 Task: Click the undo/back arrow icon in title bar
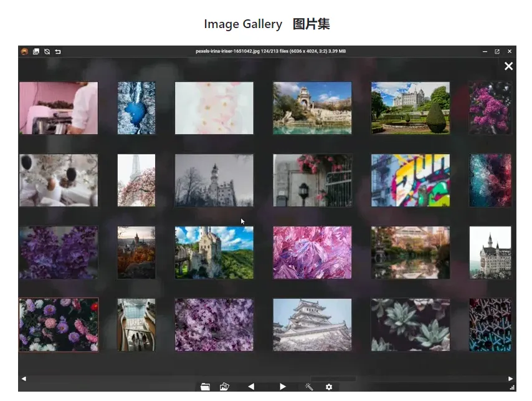tap(58, 52)
